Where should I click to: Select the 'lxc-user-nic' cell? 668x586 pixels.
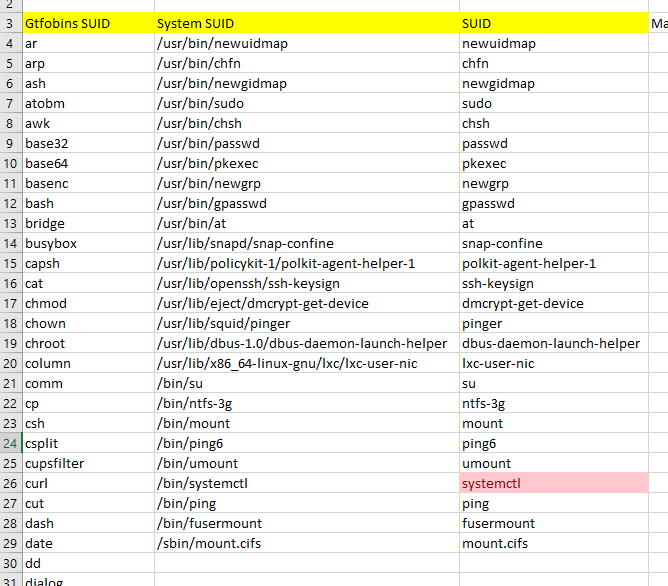click(x=554, y=364)
